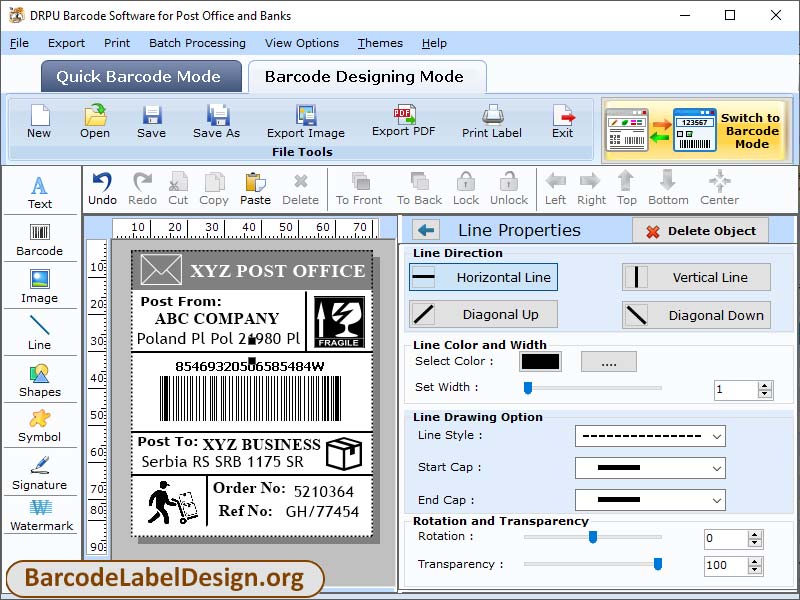Click the Redo toolbar icon
800x600 pixels.
[x=142, y=189]
